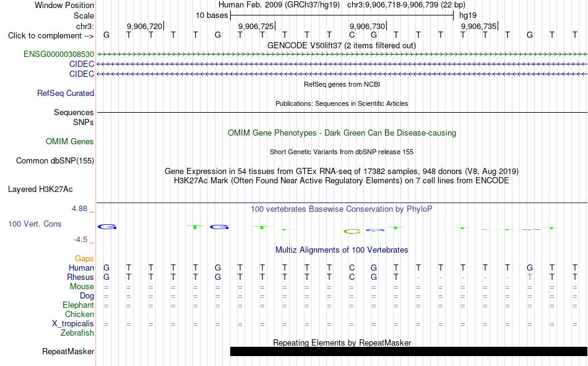Open the 100 Vert. Cons track label
Viewport: 588px width, 366px height.
[x=35, y=224]
